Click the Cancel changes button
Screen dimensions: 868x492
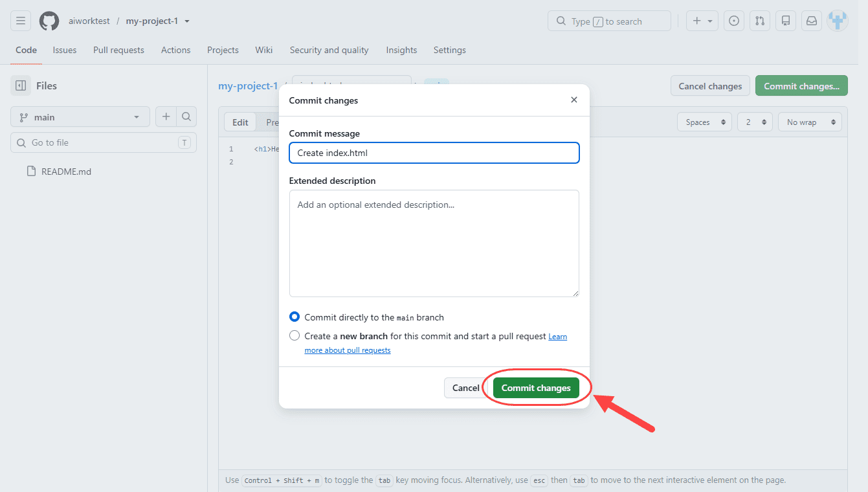pos(710,85)
